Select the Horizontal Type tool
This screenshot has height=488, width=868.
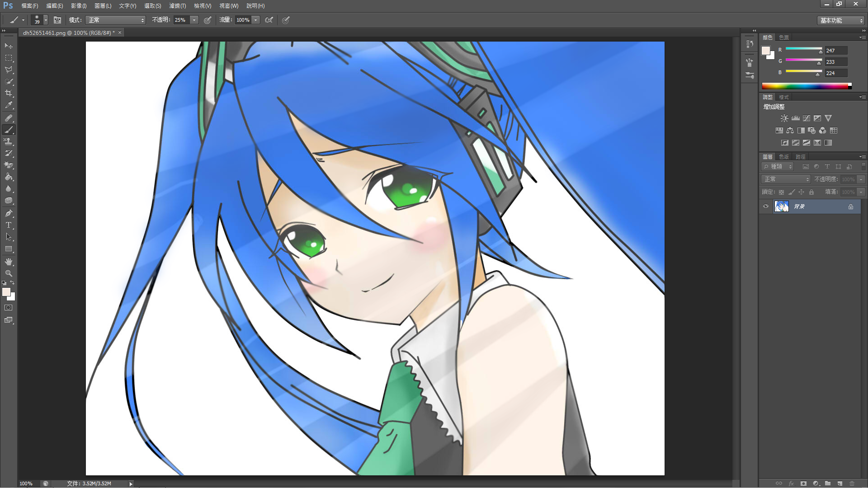[x=9, y=225]
